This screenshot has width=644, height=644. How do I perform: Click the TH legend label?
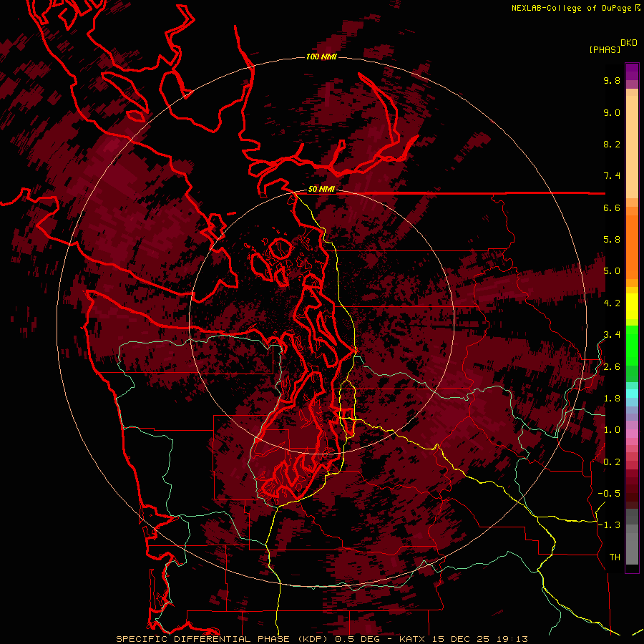615,557
